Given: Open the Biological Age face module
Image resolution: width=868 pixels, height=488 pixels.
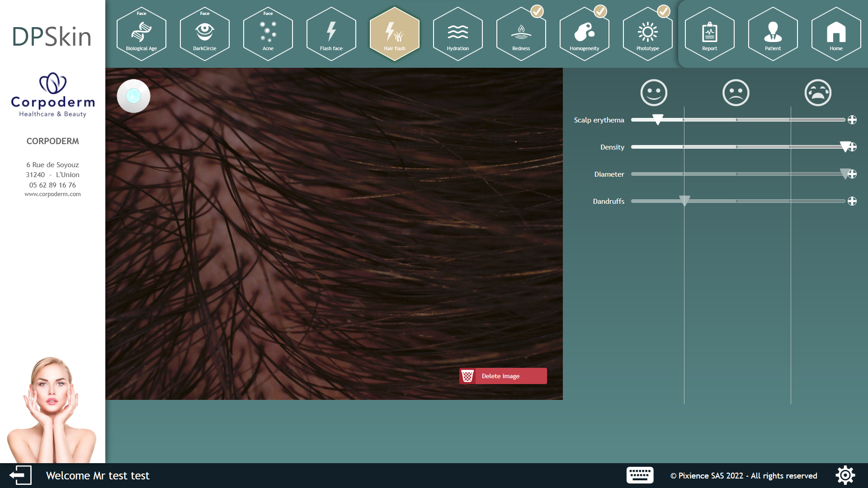Looking at the screenshot, I should 141,34.
